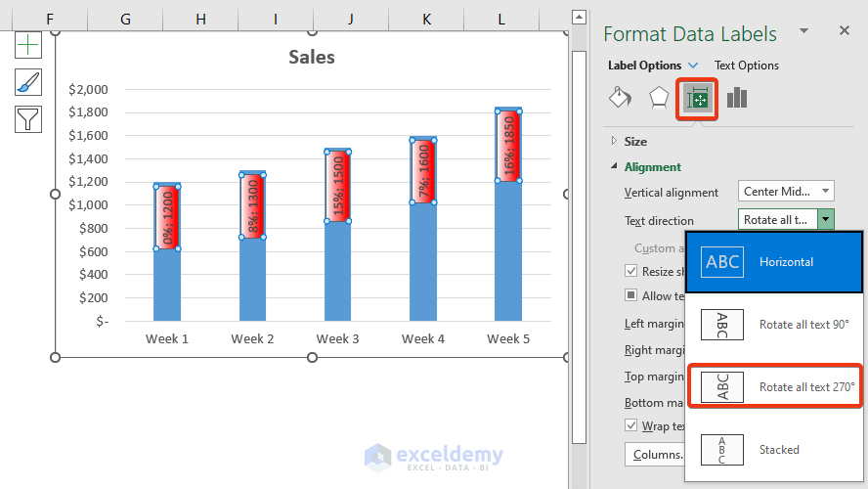Screen dimensions: 868x489
Task: Click the $1,000 axis value
Action: tap(88, 205)
